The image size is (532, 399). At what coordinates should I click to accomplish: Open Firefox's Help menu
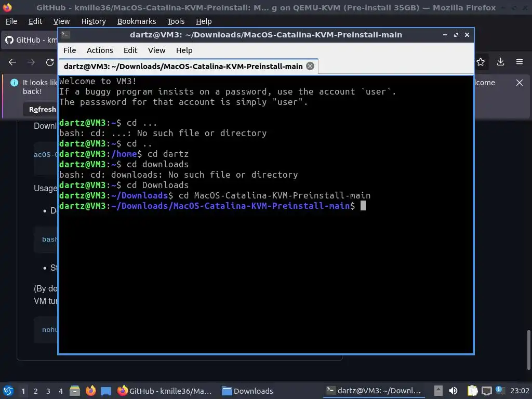[204, 21]
